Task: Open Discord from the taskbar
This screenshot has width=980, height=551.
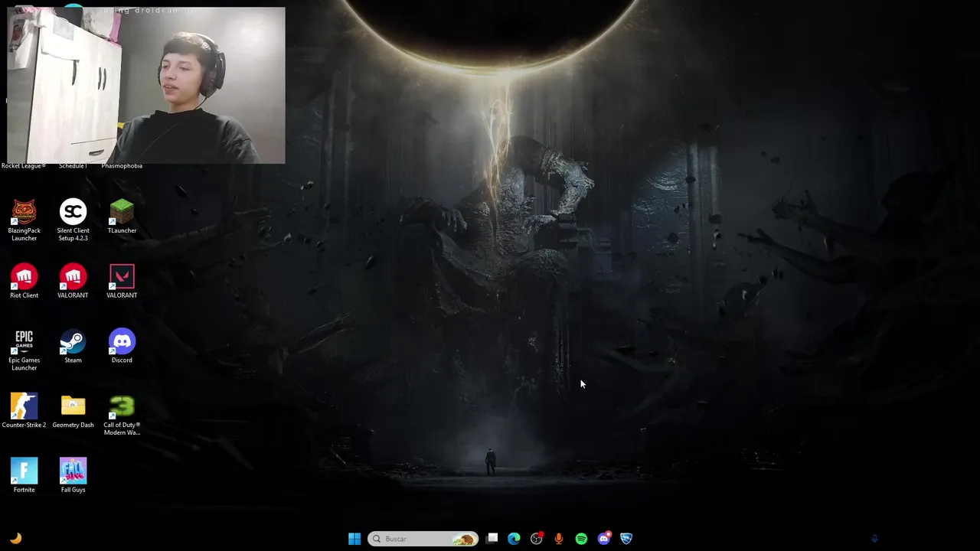Action: (x=604, y=539)
